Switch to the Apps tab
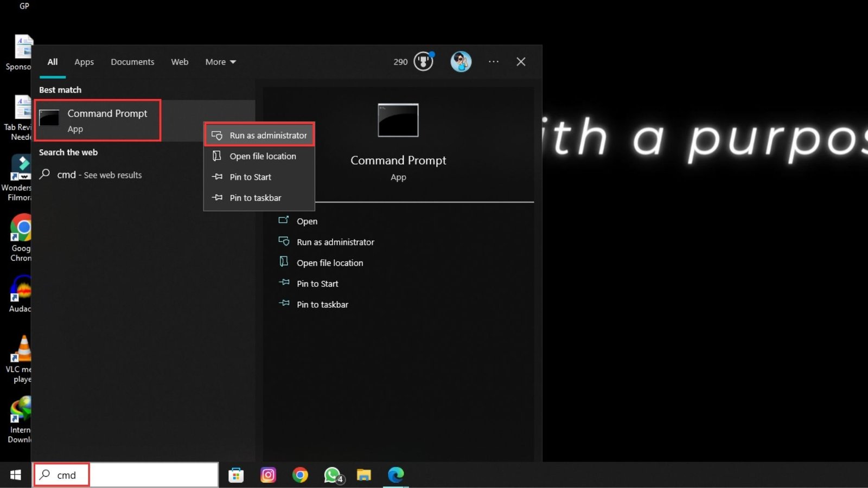868x488 pixels. 84,62
